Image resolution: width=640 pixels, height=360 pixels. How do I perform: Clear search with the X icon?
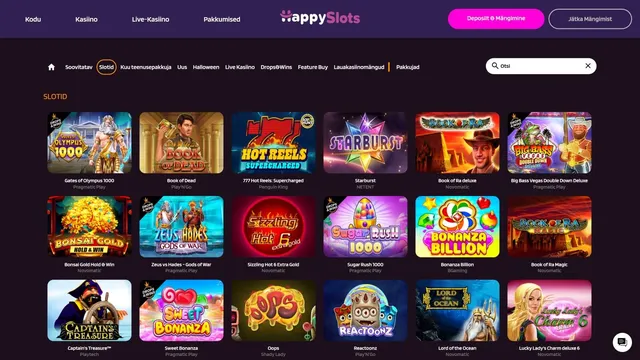(x=588, y=66)
